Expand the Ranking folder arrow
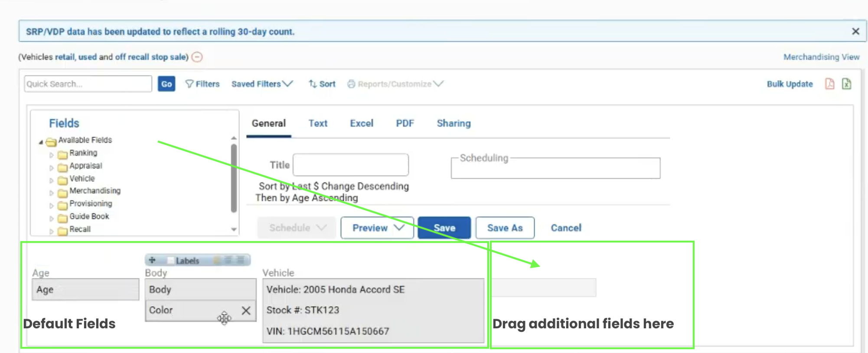This screenshot has height=353, width=868. click(x=51, y=155)
